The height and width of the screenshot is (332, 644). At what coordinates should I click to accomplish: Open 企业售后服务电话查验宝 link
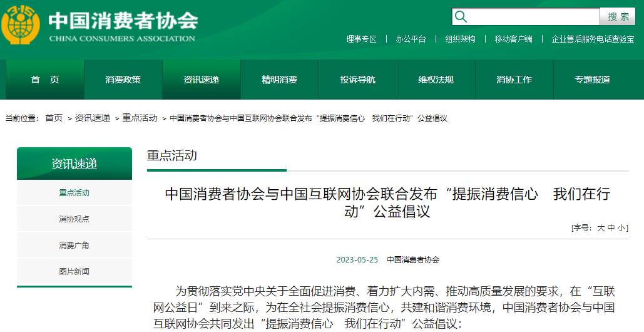tap(593, 39)
